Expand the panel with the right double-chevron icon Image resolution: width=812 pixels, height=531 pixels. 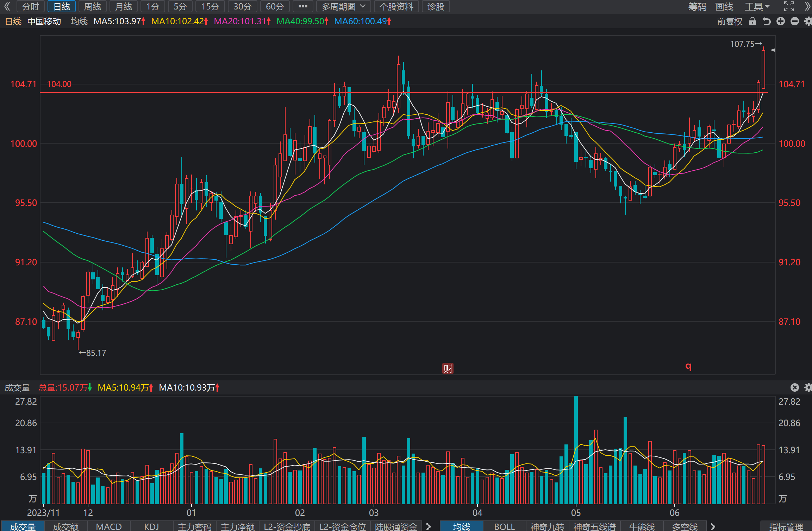pos(808,6)
